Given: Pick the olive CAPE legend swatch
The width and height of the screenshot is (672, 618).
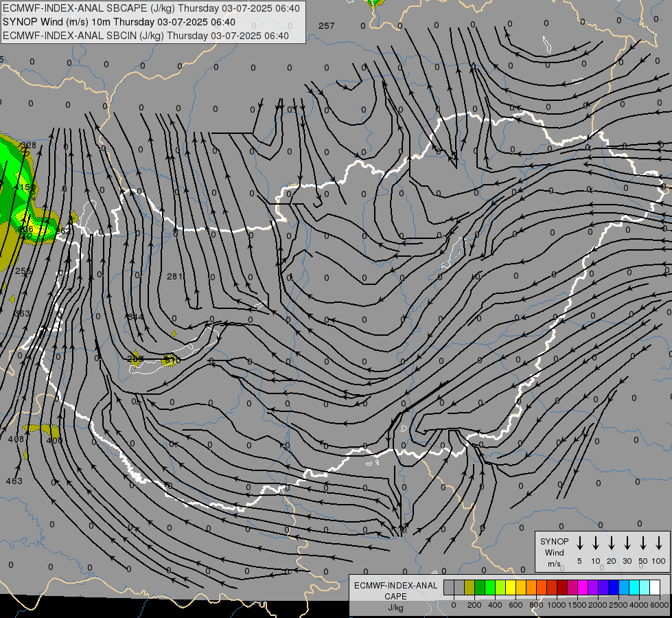Looking at the screenshot, I should pos(470,587).
